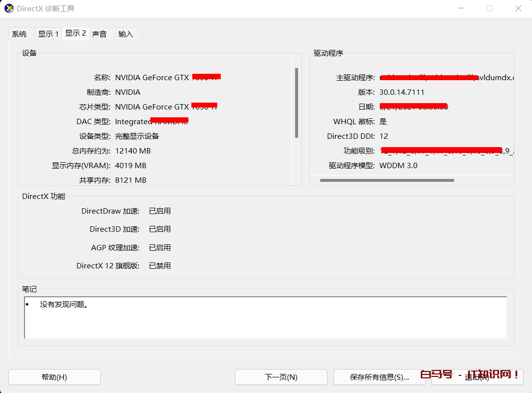
Task: Click the DirectDraw 加速 已启用 status
Action: point(160,211)
